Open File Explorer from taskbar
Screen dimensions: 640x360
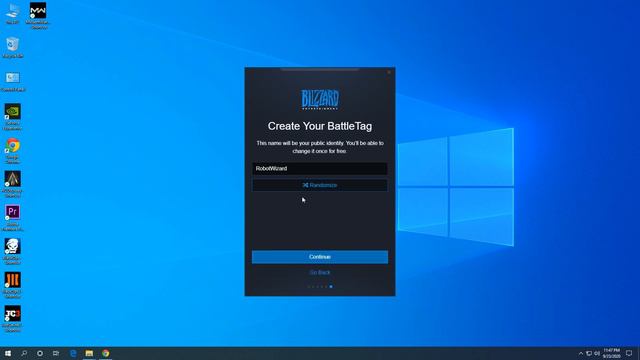[x=89, y=353]
